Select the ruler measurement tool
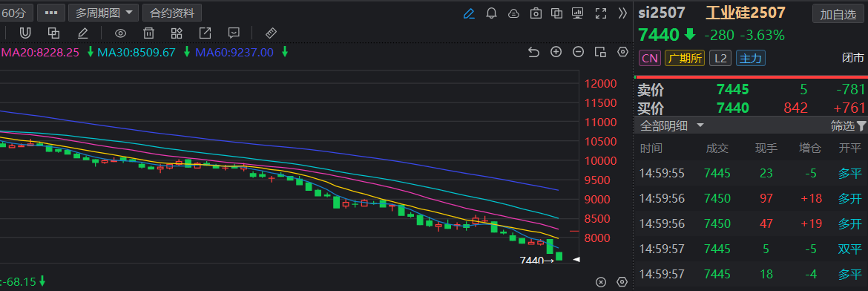 271,33
